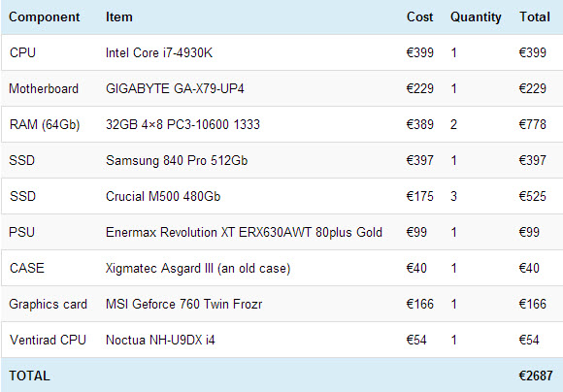This screenshot has width=563, height=392.
Task: Click the Xigmatec Asgard III case entry
Action: click(198, 268)
